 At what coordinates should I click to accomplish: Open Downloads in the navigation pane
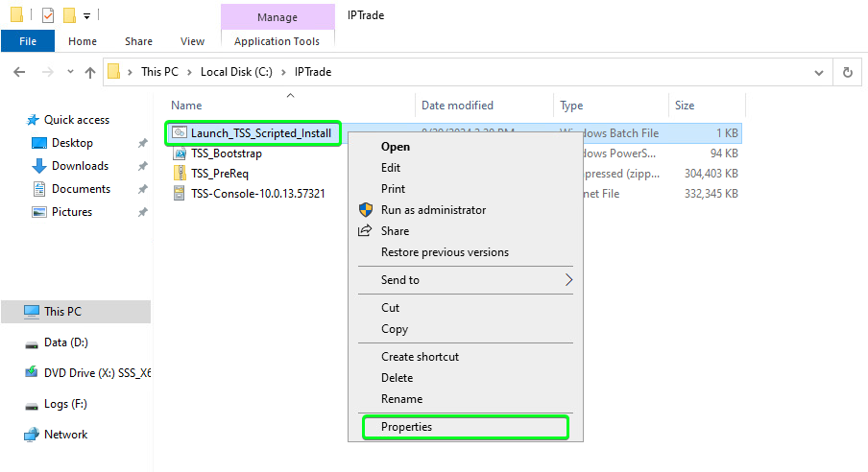80,166
